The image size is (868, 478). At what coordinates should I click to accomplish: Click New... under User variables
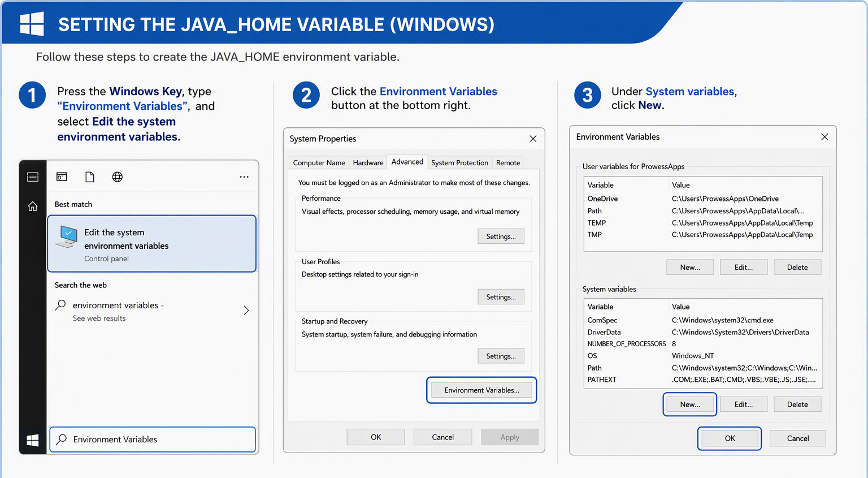pyautogui.click(x=690, y=268)
